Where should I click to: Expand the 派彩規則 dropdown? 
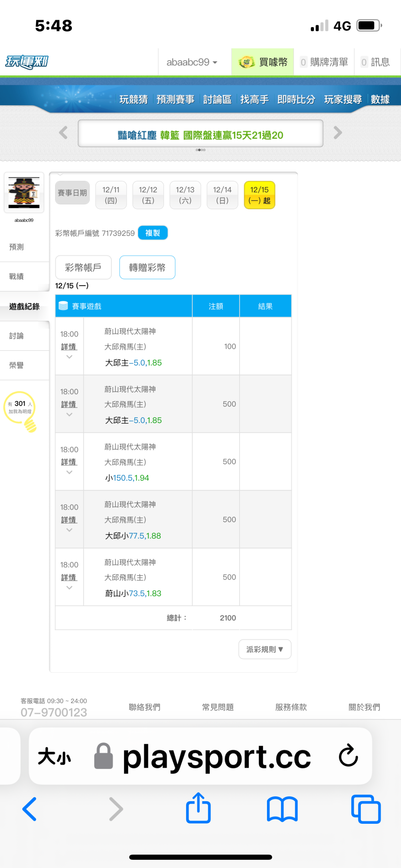click(x=265, y=649)
